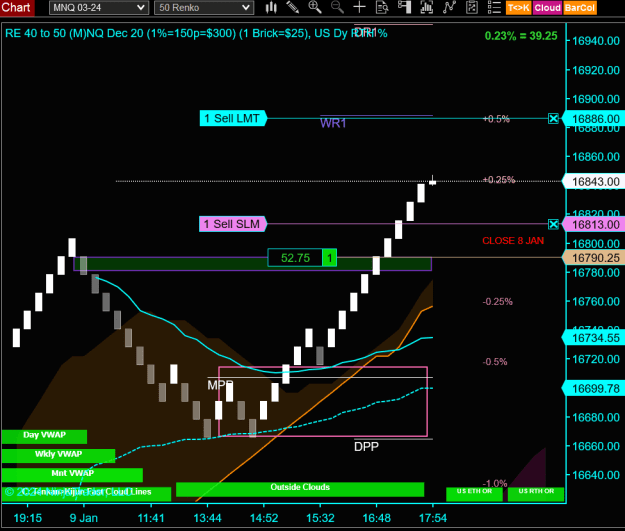Click the +0.5% level label

(496, 119)
